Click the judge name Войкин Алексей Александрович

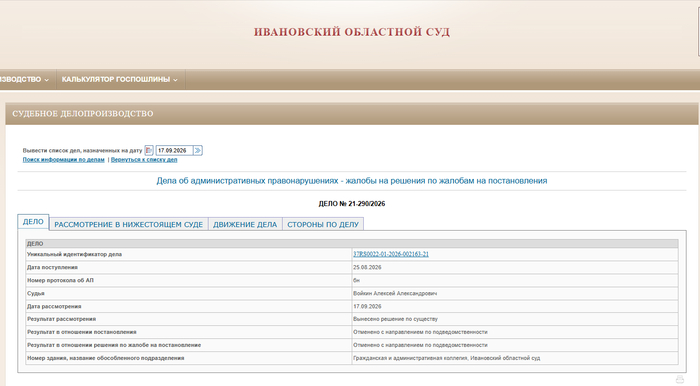click(395, 293)
